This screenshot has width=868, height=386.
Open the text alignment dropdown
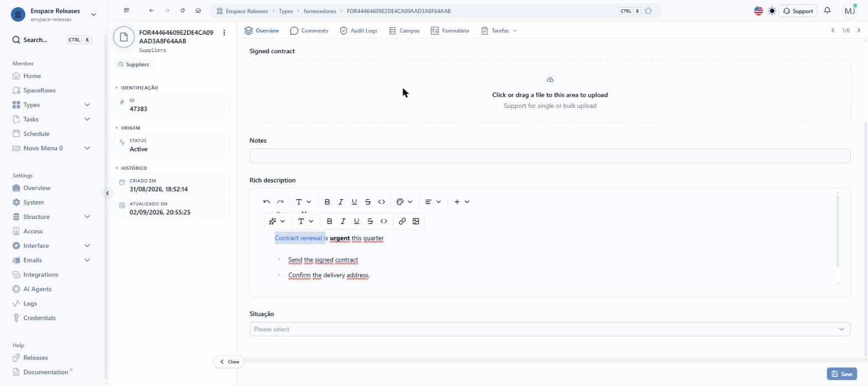click(433, 202)
